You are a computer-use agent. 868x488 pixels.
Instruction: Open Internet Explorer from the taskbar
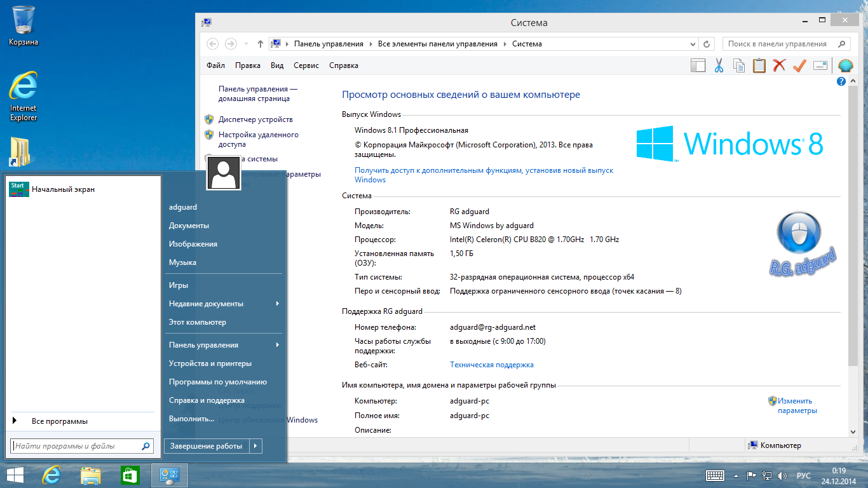coord(51,475)
